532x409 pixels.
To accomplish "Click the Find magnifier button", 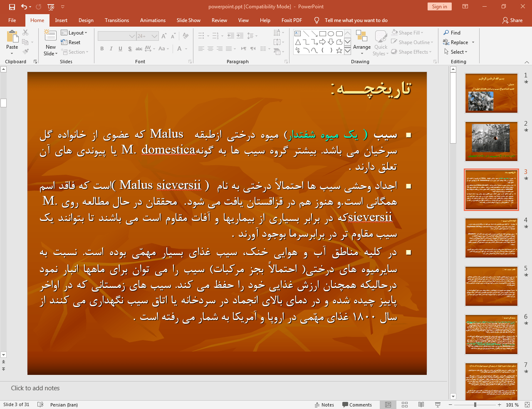I will 452,33.
